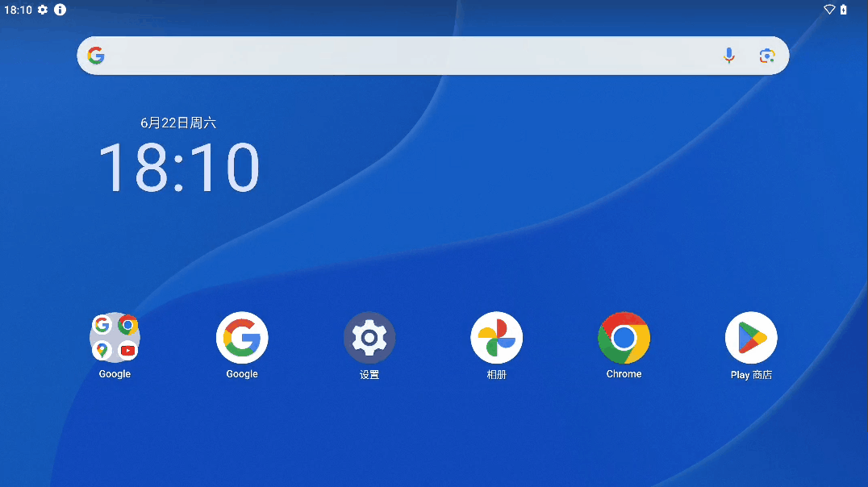Open the 相册 photos app
The width and height of the screenshot is (868, 487).
(497, 338)
